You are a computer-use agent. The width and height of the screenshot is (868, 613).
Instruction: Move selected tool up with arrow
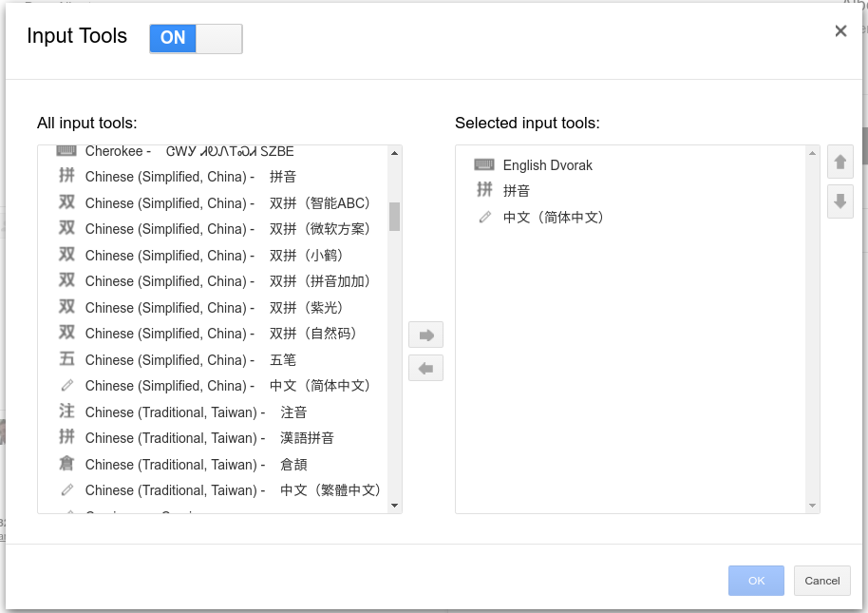coord(840,163)
